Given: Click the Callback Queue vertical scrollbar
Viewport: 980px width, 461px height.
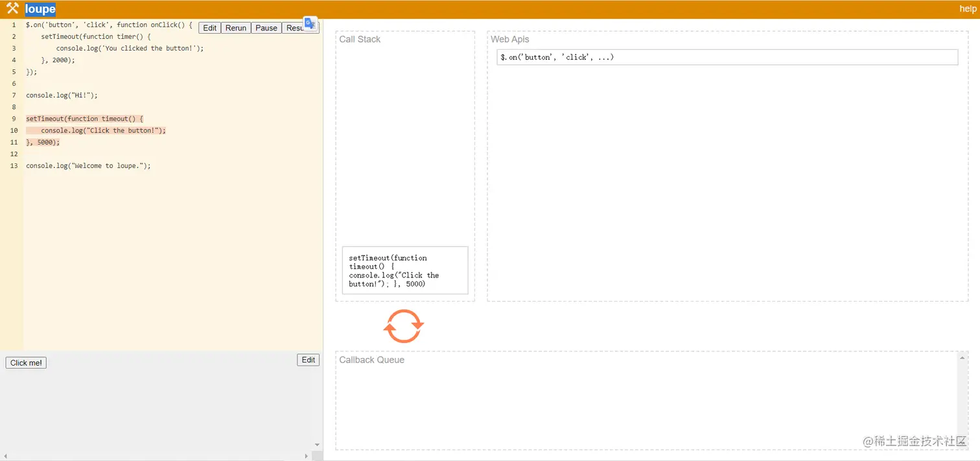Looking at the screenshot, I should [963, 401].
